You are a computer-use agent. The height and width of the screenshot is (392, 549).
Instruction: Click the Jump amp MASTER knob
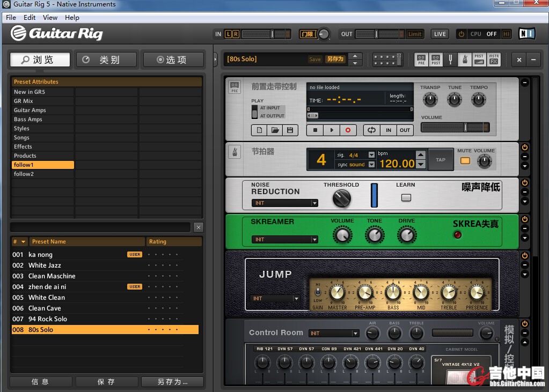337,293
